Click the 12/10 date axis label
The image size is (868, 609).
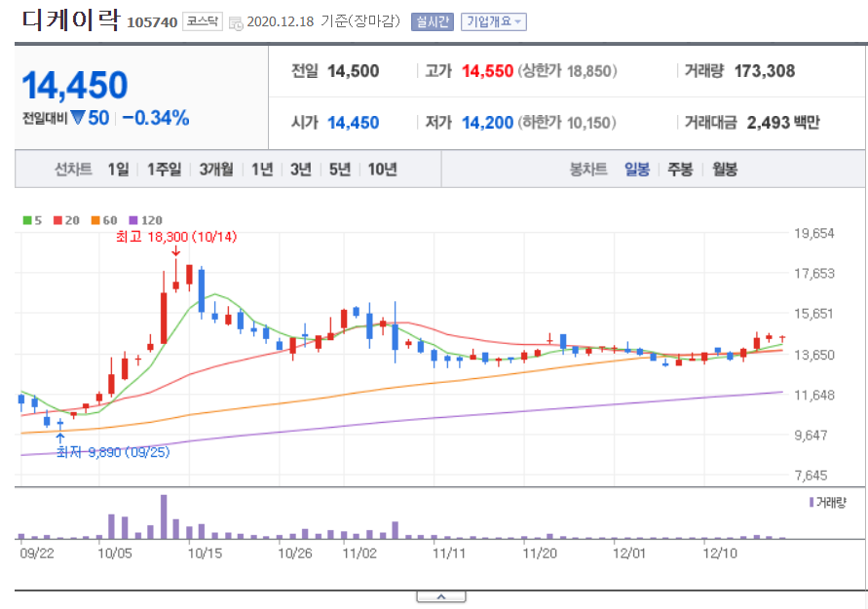pos(720,553)
